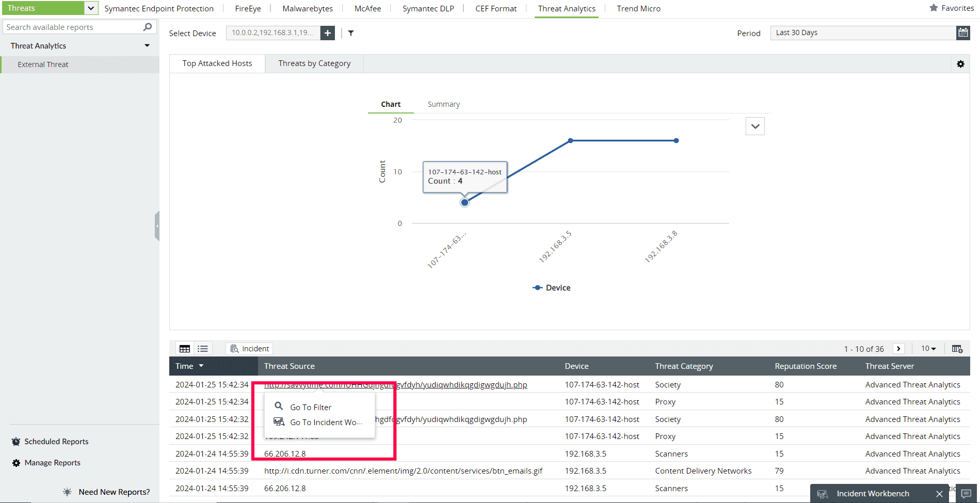The image size is (980, 503).
Task: Switch to the Threats by Category tab
Action: [314, 63]
